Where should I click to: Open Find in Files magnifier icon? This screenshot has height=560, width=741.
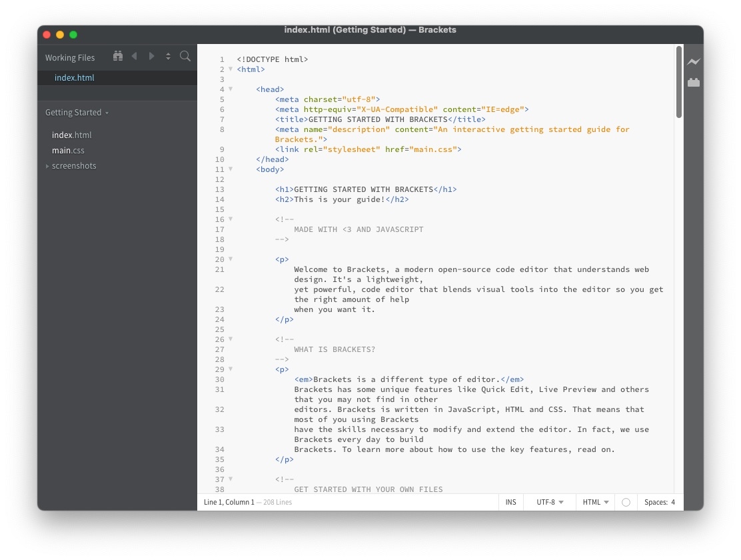[185, 56]
